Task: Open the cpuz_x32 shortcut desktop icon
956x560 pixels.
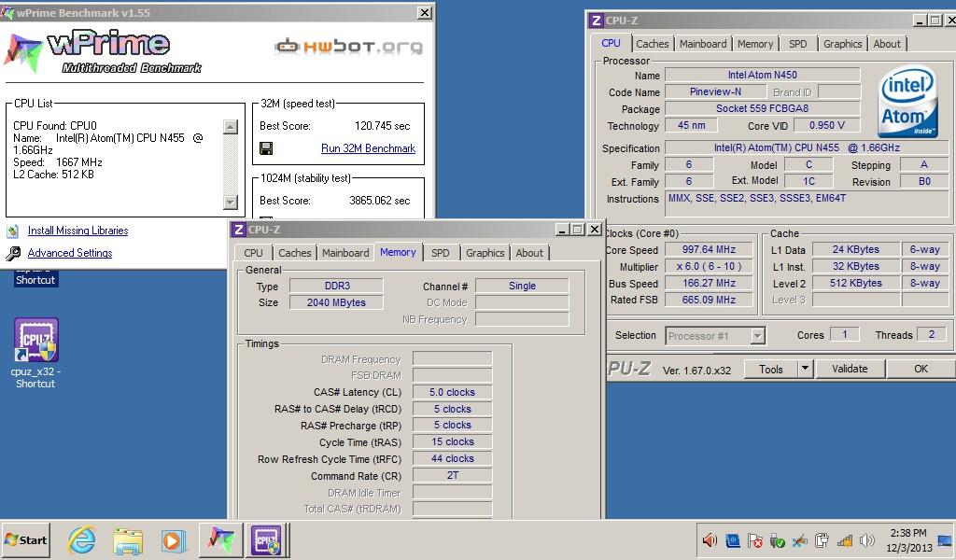Action: point(36,353)
